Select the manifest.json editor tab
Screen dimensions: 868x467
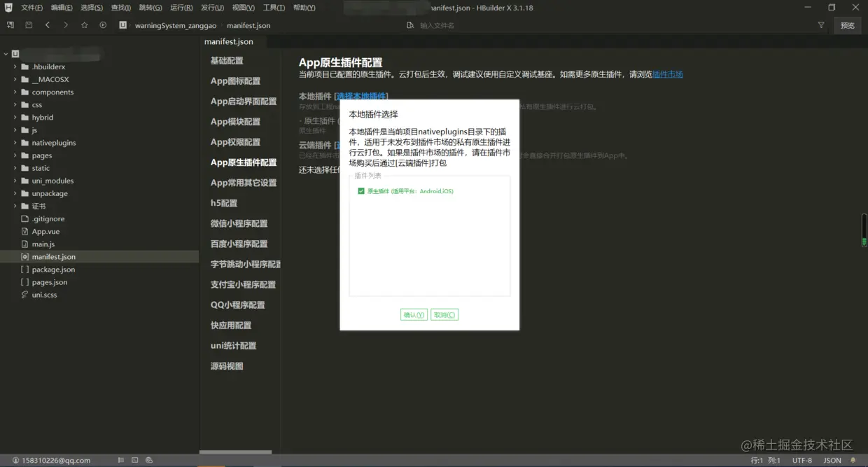point(229,42)
